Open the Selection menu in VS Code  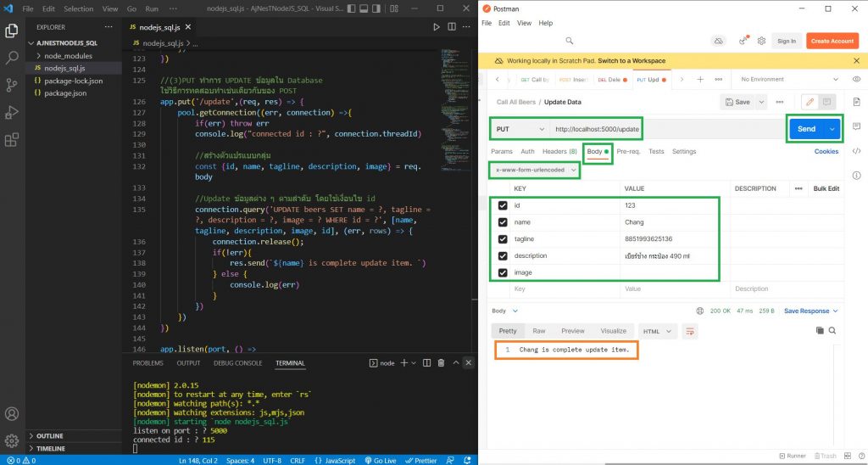(x=78, y=8)
